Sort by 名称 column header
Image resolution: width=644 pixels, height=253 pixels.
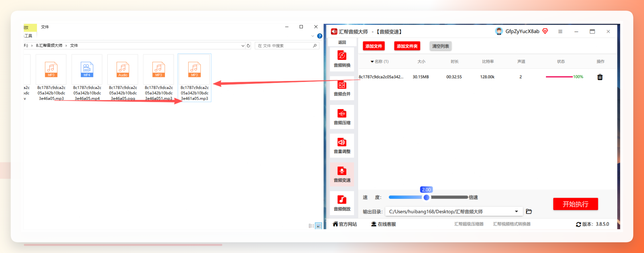(x=380, y=62)
